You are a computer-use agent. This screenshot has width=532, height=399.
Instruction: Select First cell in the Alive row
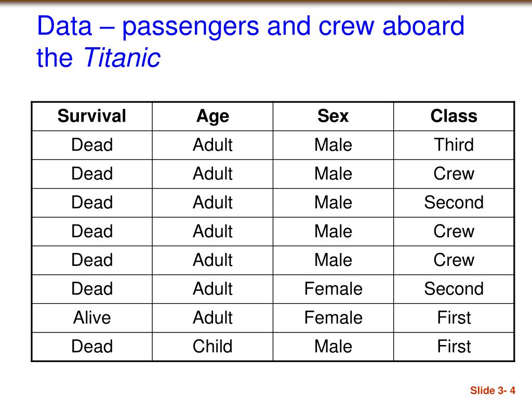pyautogui.click(x=454, y=318)
